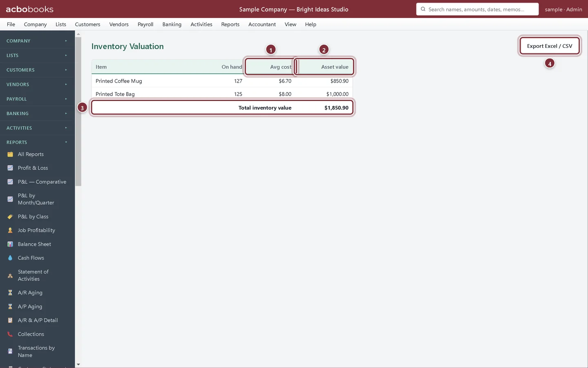
Task: Click the A/R Aging hourglass icon
Action: pos(10,293)
